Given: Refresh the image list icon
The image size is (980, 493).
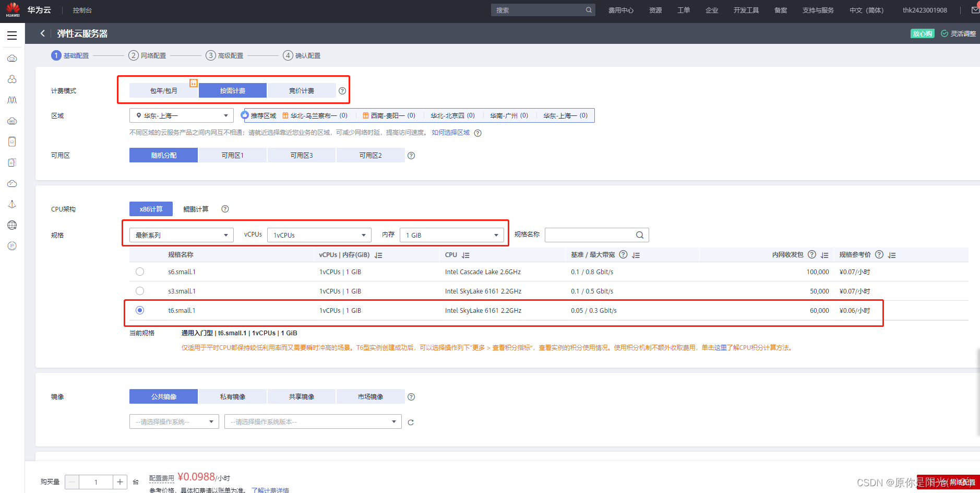Looking at the screenshot, I should point(411,422).
